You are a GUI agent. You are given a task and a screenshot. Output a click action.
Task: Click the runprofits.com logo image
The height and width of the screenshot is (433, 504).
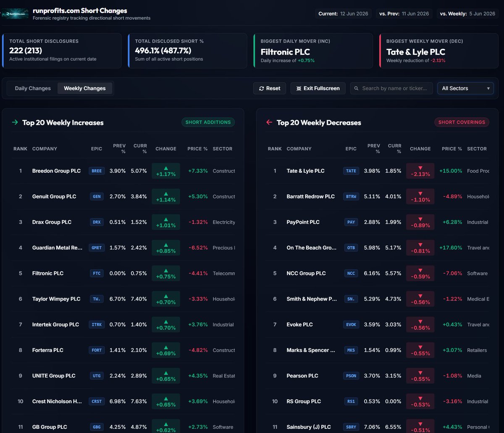tap(15, 14)
